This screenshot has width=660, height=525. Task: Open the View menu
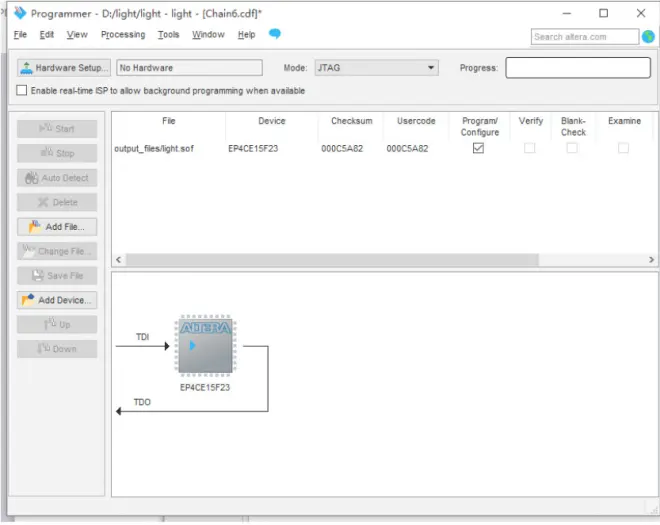pos(77,35)
